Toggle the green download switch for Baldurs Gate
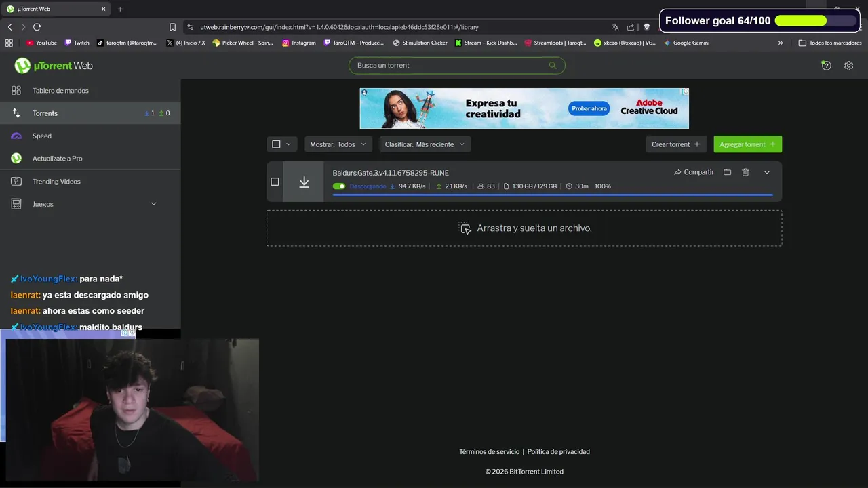 339,186
